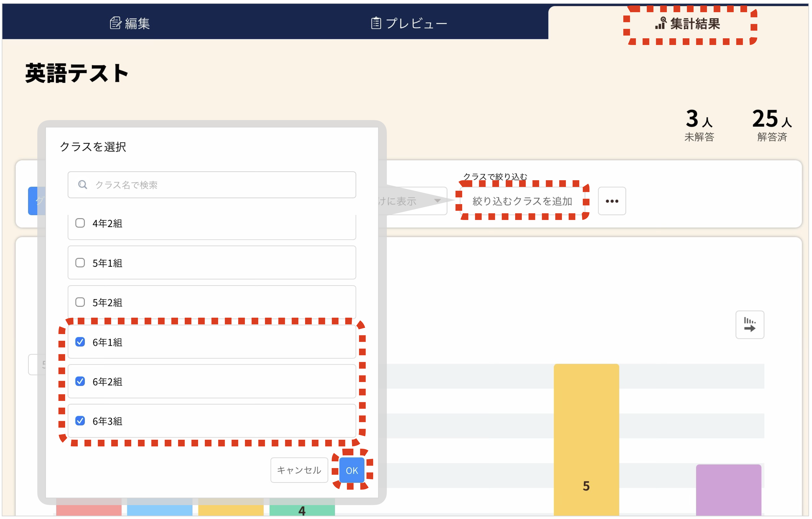Click the bar chart icon beside 集計結果
The height and width of the screenshot is (519, 812).
click(x=661, y=23)
